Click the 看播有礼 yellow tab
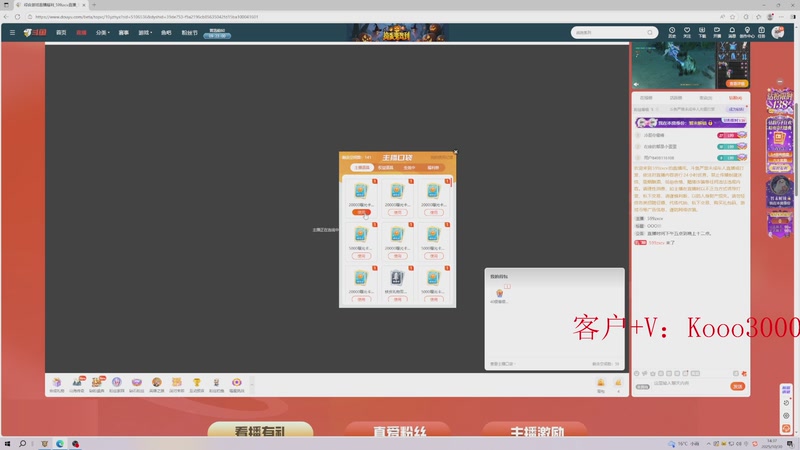Viewport: 800px width, 450px height. [260, 430]
